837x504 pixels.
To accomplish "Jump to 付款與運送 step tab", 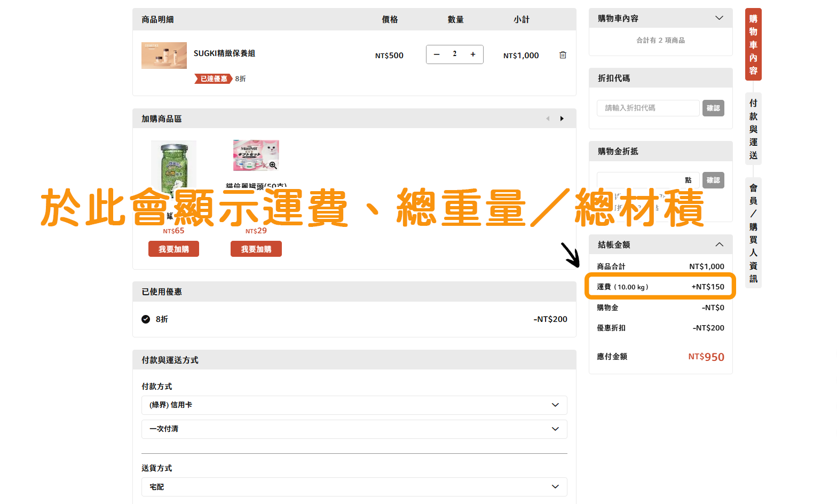I will (753, 129).
